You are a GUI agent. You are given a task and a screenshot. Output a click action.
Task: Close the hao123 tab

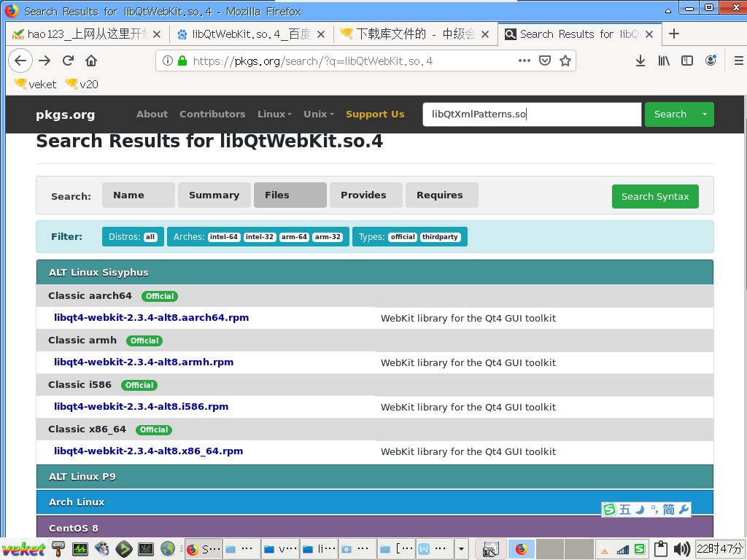[x=157, y=34]
